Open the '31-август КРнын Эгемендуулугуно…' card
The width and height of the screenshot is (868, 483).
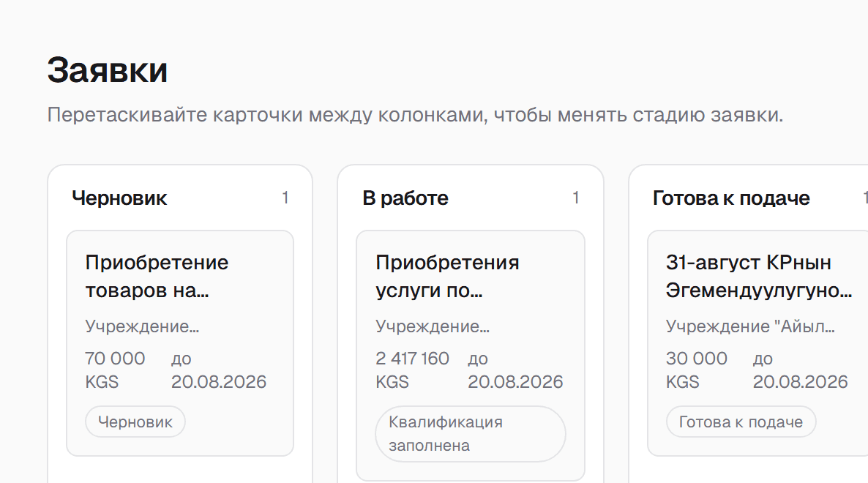757,343
